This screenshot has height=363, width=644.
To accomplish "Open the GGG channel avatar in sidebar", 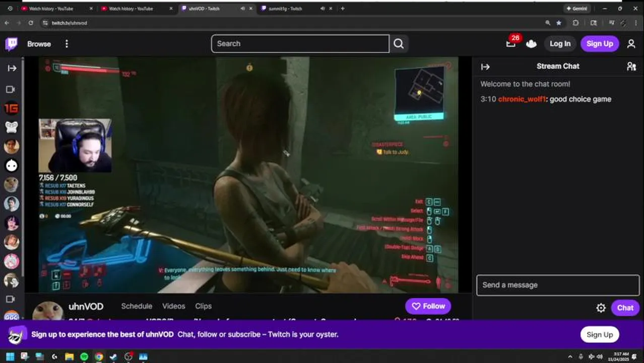I will click(11, 317).
